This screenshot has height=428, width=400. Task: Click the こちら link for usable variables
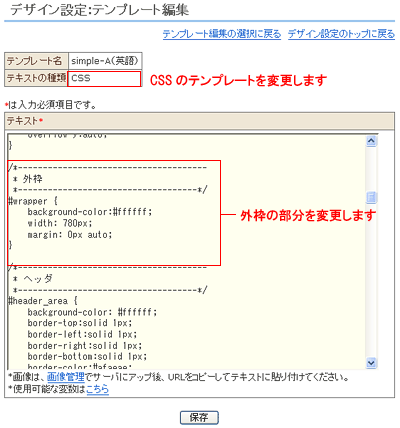pos(98,389)
